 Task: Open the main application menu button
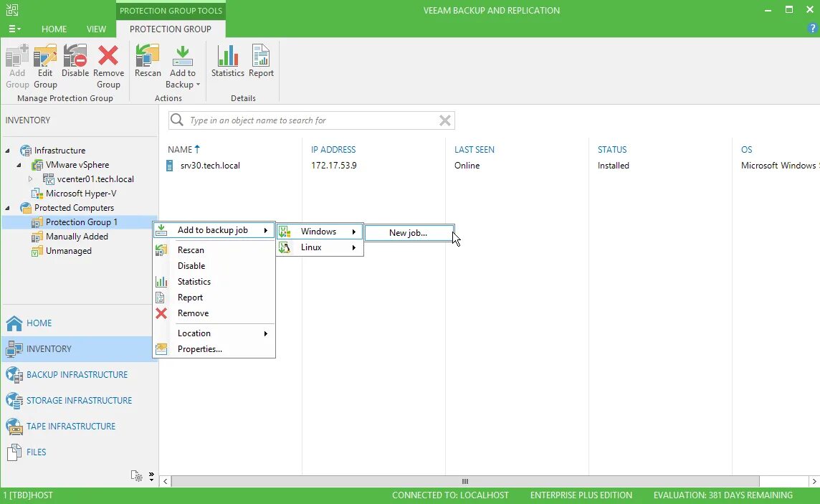(14, 29)
